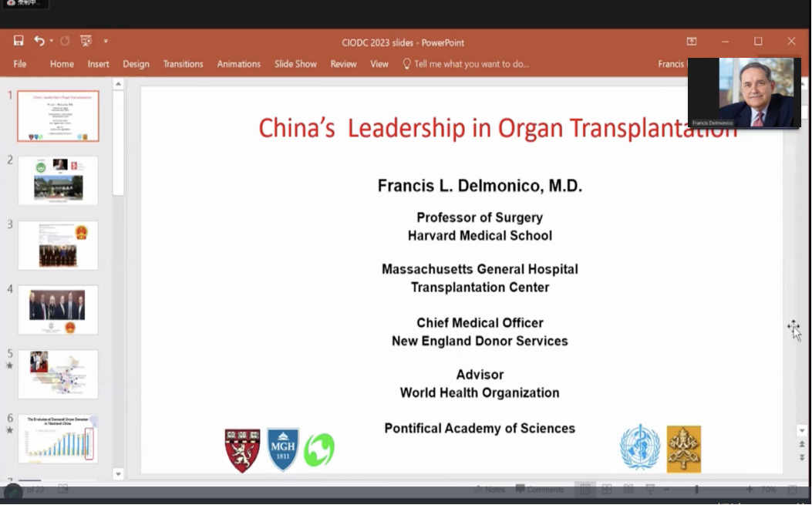This screenshot has height=505, width=812.
Task: Click the 'Harvard Medical School' line
Action: click(480, 236)
